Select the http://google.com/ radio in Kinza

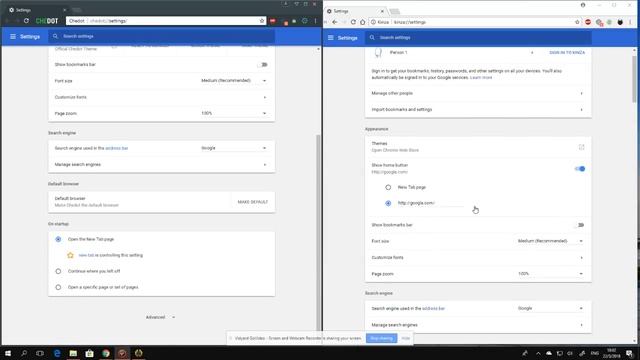click(x=388, y=203)
